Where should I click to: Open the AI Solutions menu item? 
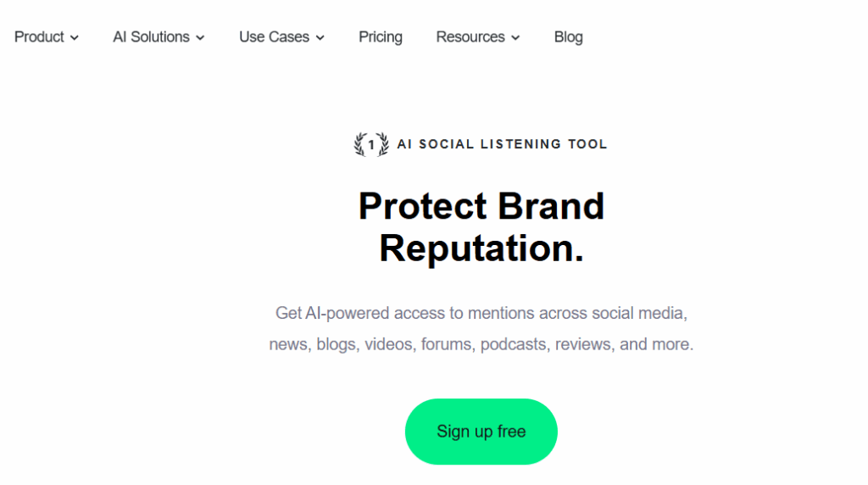point(159,37)
